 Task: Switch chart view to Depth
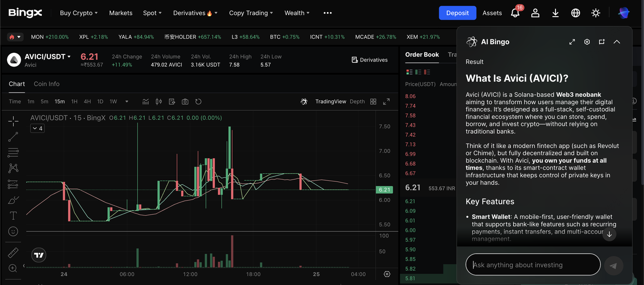point(357,102)
